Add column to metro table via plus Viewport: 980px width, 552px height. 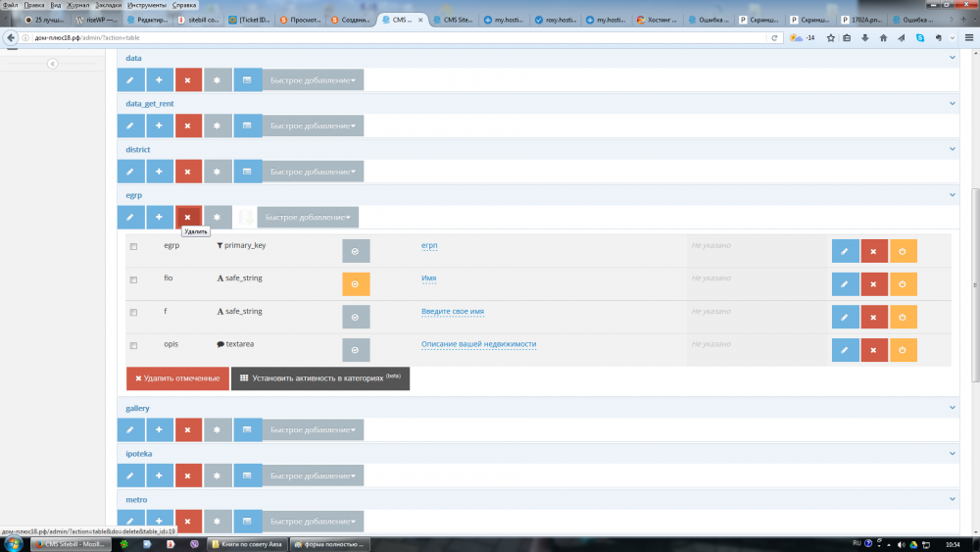click(160, 521)
